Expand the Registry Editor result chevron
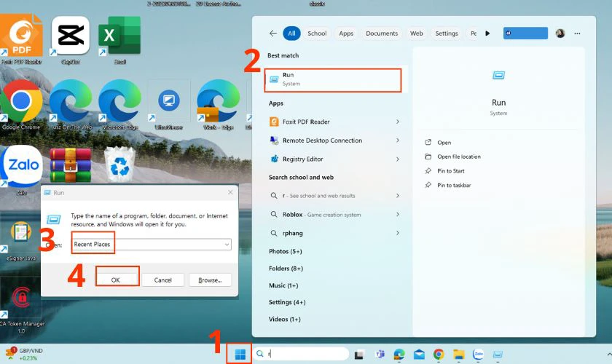Image resolution: width=612 pixels, height=364 pixels. (x=398, y=159)
